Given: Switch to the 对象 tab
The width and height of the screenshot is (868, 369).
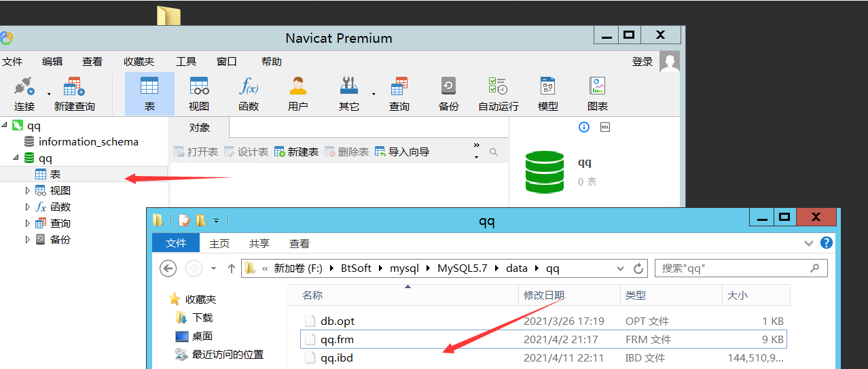Looking at the screenshot, I should (200, 127).
